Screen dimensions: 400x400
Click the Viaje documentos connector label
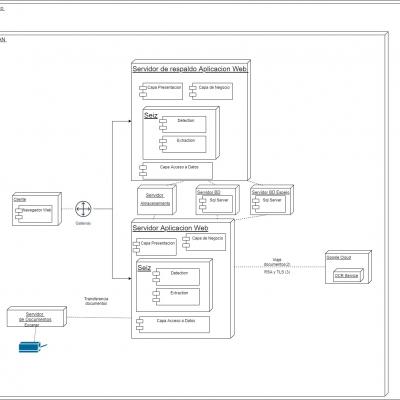277,262
